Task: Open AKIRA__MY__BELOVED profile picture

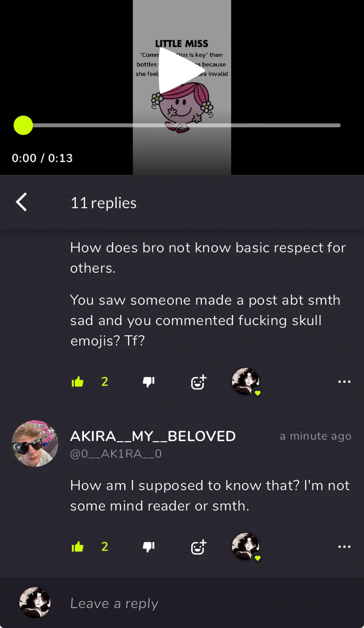Action: (35, 444)
